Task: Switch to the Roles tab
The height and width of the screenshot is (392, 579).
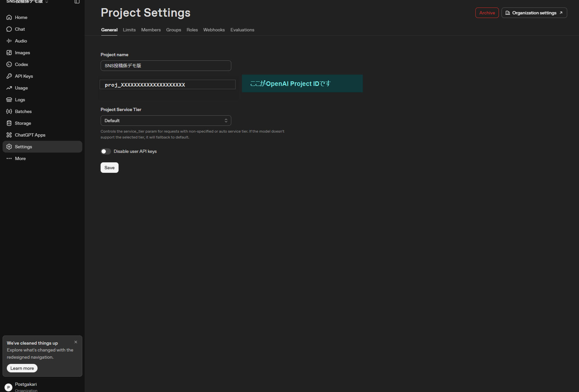Action: (x=192, y=30)
